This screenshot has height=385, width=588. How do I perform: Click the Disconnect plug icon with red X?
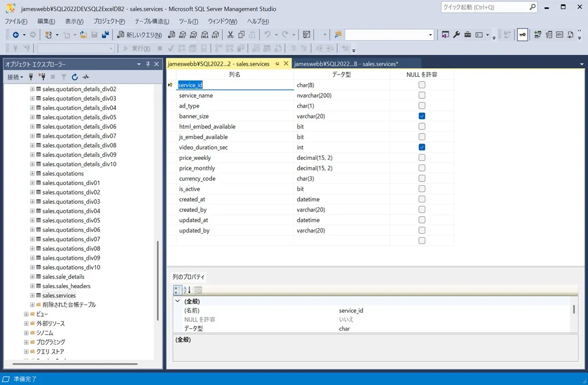[42, 77]
